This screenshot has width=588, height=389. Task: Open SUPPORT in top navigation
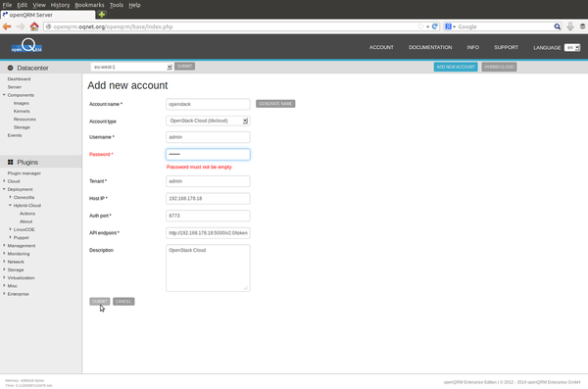point(506,47)
